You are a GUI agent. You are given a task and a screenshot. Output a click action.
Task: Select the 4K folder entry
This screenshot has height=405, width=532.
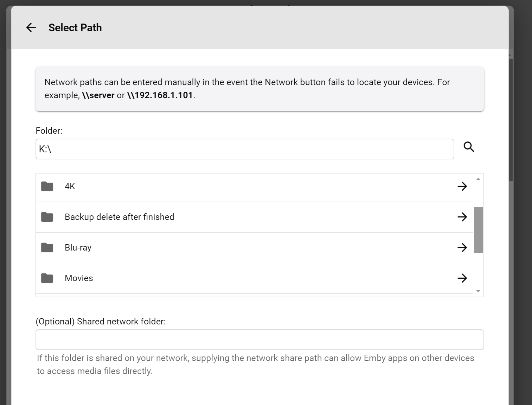click(70, 186)
